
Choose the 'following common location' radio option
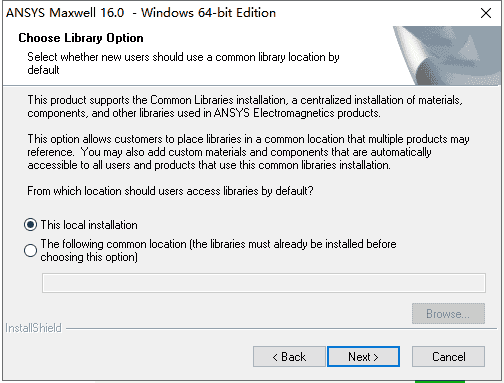(x=30, y=250)
